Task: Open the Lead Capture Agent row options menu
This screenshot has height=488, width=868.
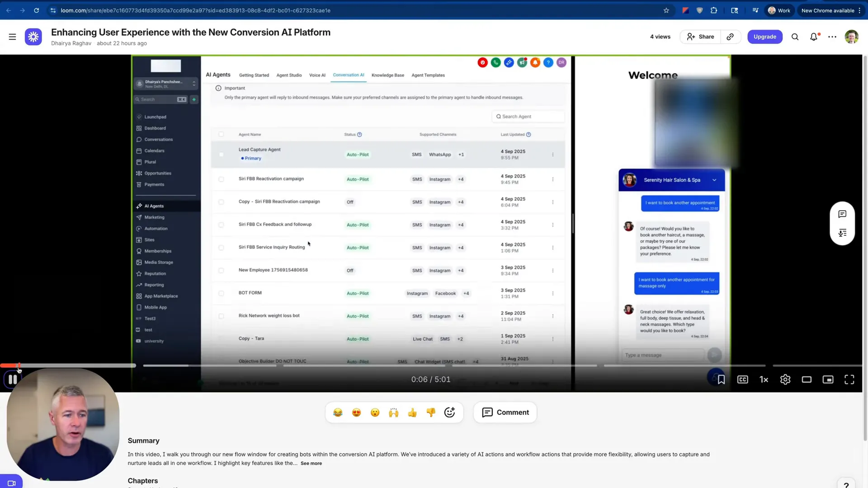Action: [x=552, y=155]
